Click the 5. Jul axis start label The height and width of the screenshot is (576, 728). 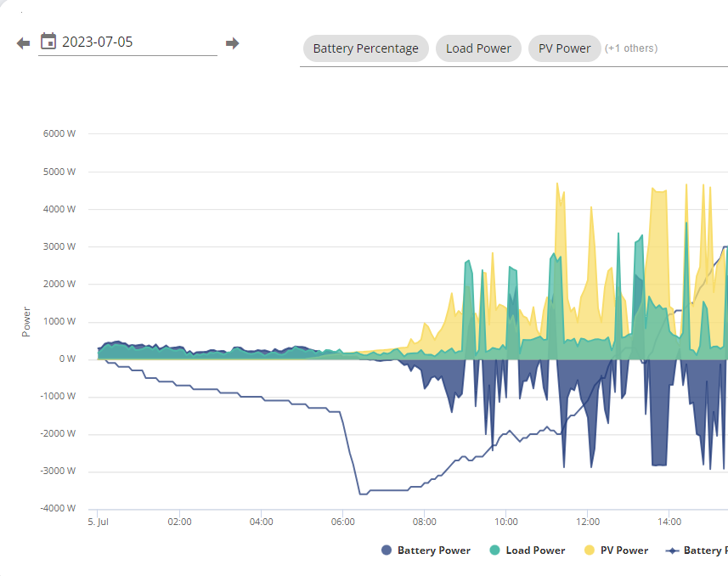(98, 522)
